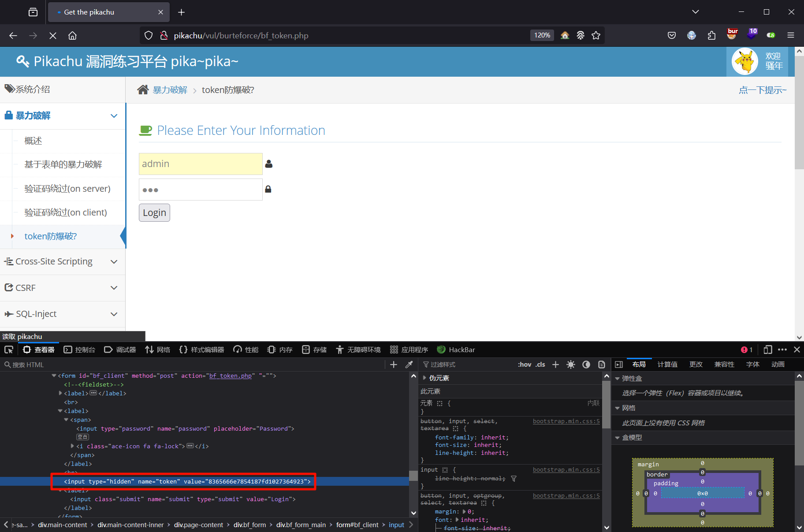
Task: Switch to the 计算值 computed tab
Action: [667, 365]
